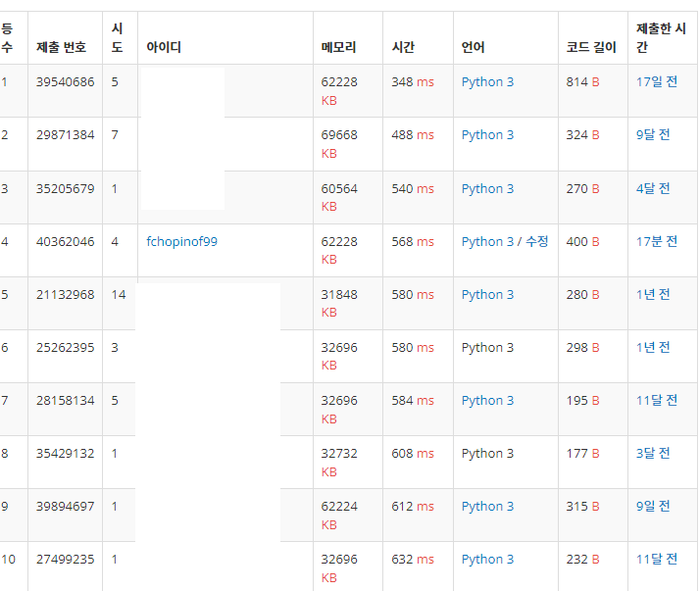Click the 400 B code length value
The height and width of the screenshot is (591, 700).
point(582,241)
